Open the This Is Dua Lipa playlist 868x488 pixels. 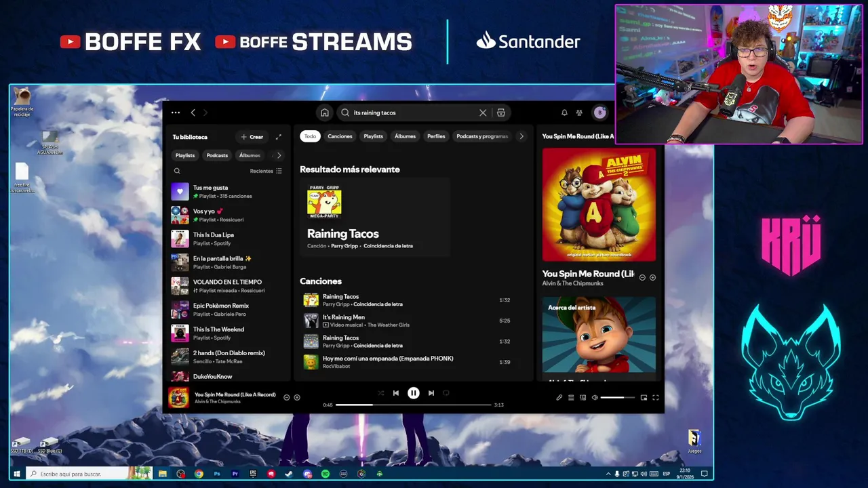click(228, 239)
